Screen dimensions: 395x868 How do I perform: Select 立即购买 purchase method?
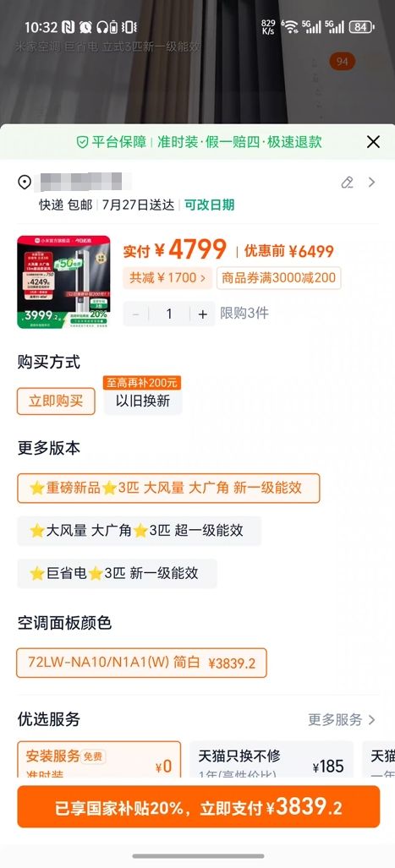point(56,401)
